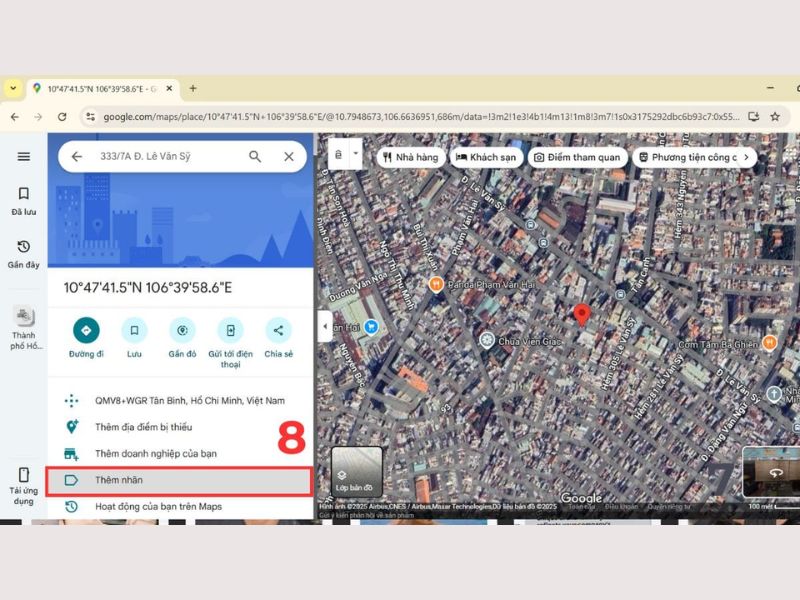
Task: Show more filter chips with right chevron
Action: coord(746,157)
